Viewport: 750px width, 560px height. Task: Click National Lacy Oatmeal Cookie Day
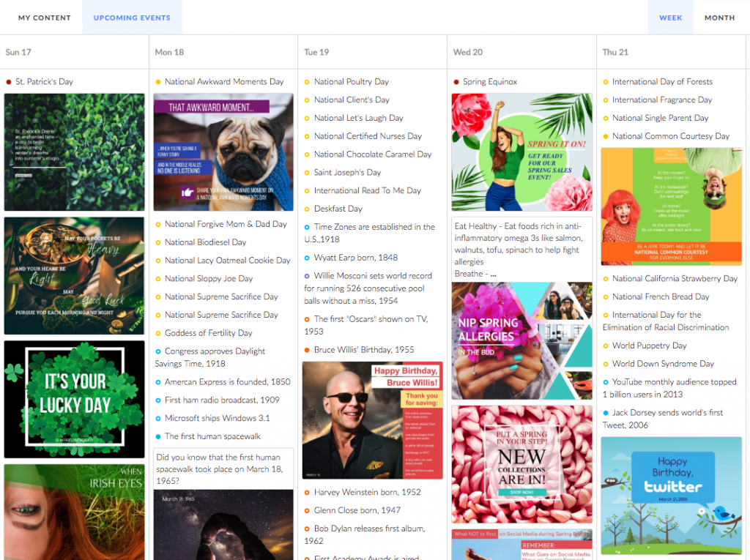tap(227, 260)
